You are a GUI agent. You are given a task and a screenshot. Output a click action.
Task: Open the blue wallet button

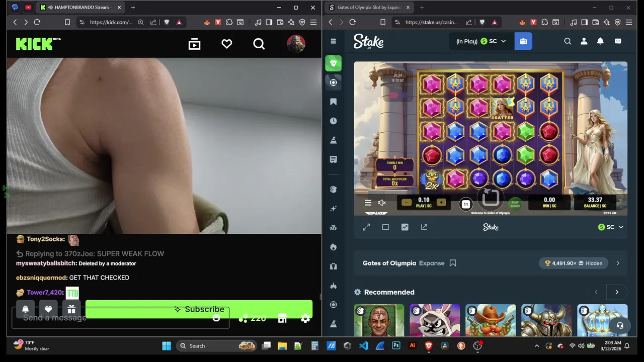pos(523,41)
